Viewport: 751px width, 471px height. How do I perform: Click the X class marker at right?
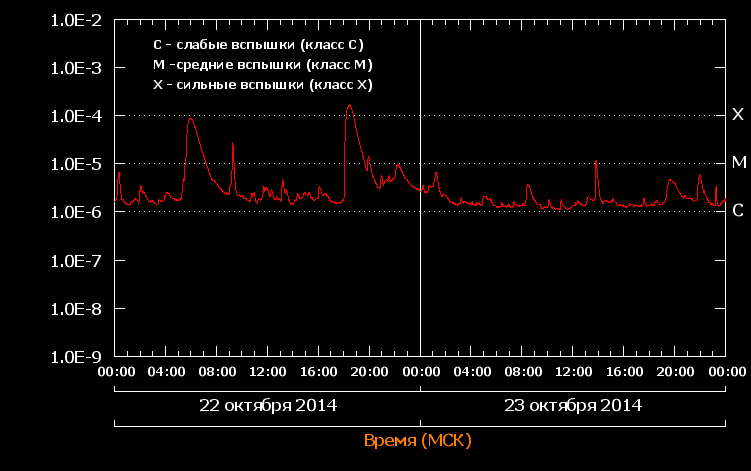click(738, 114)
